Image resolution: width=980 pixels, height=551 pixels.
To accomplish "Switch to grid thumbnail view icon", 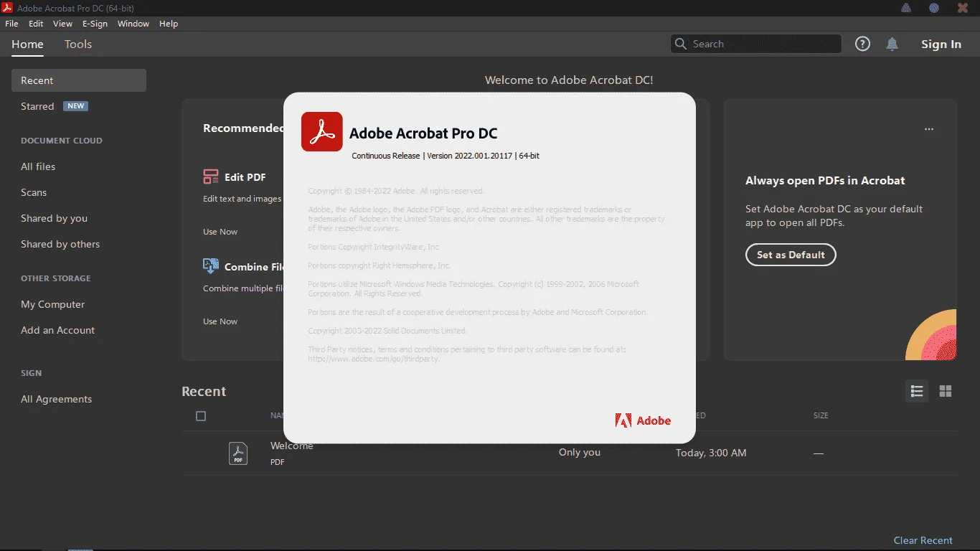I will (946, 391).
